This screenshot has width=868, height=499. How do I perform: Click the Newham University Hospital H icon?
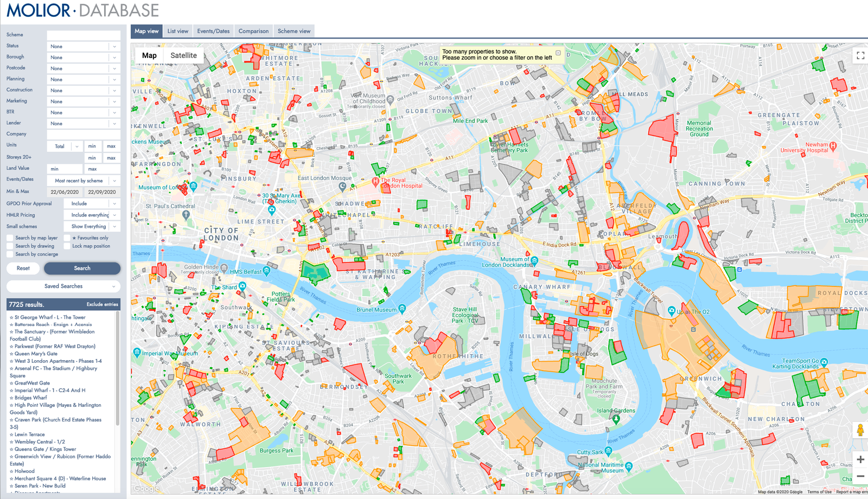coord(833,146)
